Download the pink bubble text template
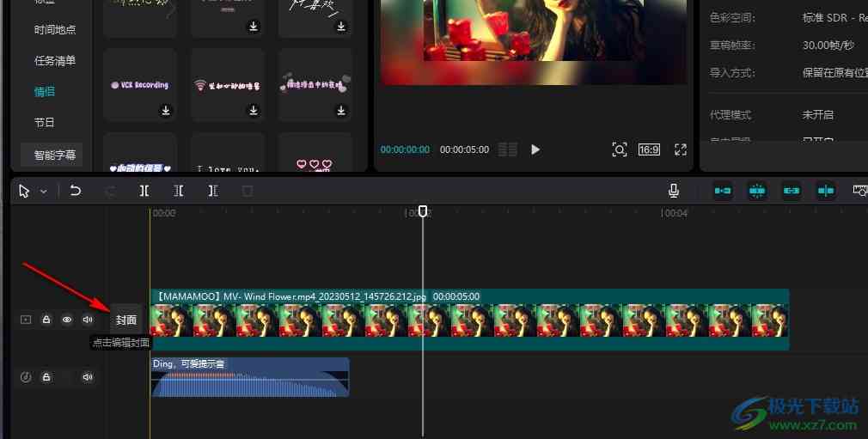Screen dimensions: 868x439 [x=341, y=111]
